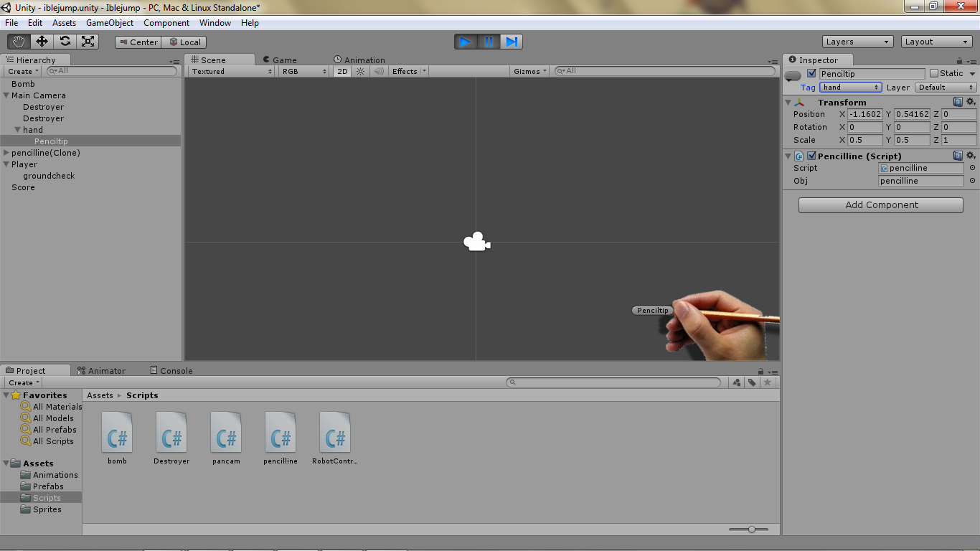980x551 pixels.
Task: Click the camera gizmo in Scene
Action: (476, 242)
